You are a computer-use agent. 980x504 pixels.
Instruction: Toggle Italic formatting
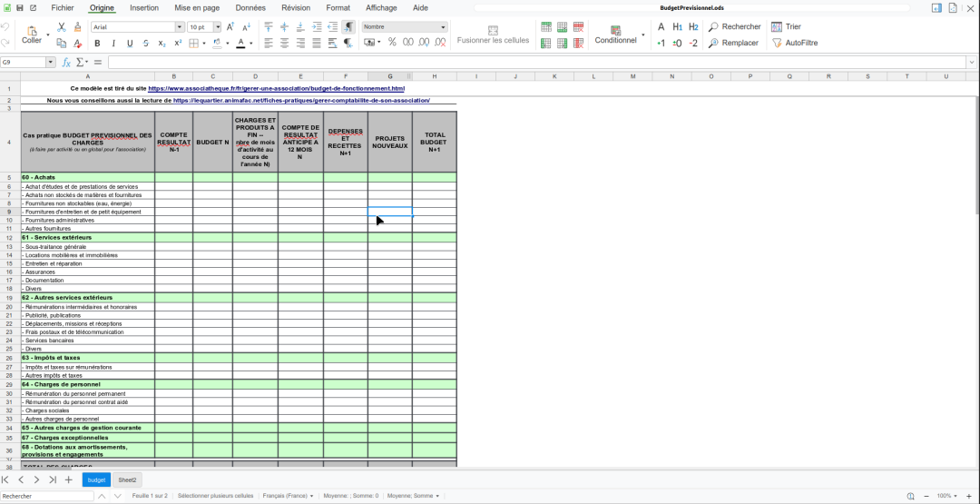(x=113, y=44)
